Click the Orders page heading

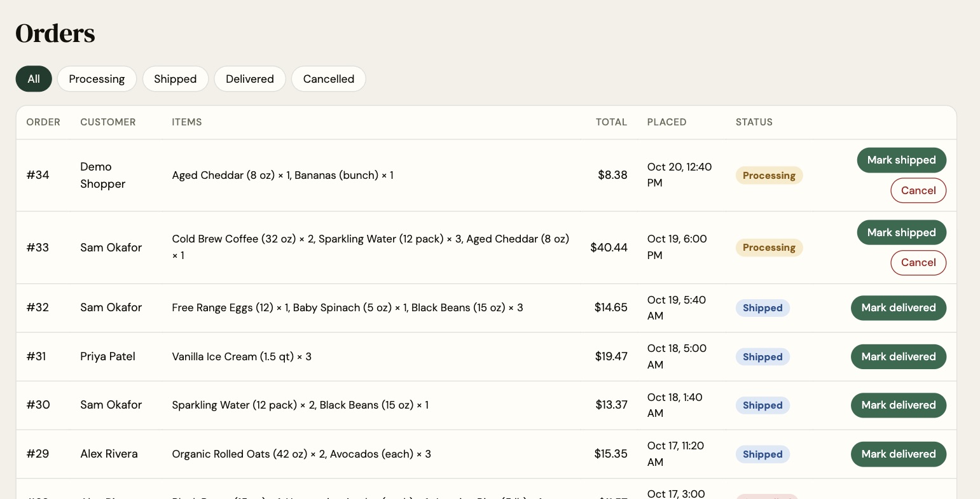pyautogui.click(x=55, y=33)
